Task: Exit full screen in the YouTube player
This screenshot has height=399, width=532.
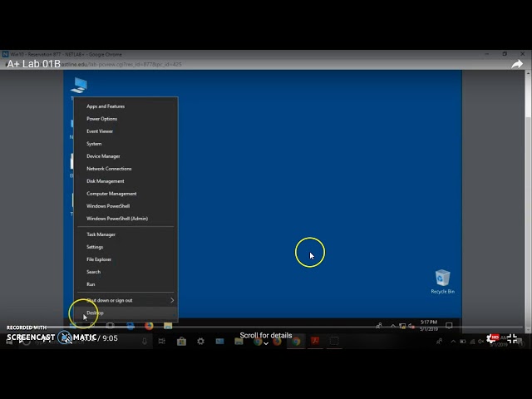Action: pos(512,338)
